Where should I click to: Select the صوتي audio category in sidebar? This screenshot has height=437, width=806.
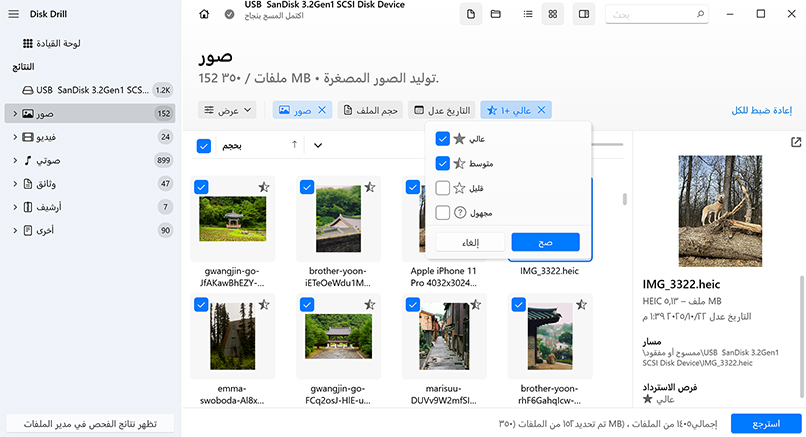coord(90,160)
